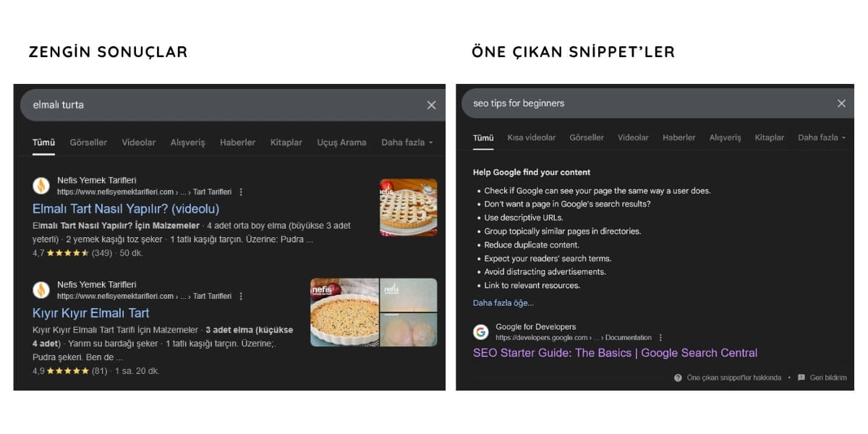Select the Alışveriş tab in apple tart search
Viewport: 868px width, 434px height.
pos(187,142)
